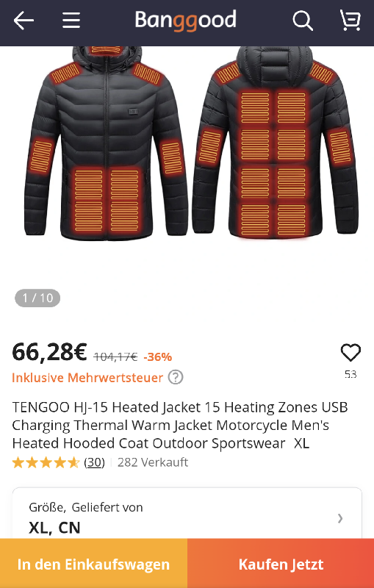This screenshot has height=588, width=374.
Task: Click the Größe, Geliefert von label
Action: tap(86, 507)
